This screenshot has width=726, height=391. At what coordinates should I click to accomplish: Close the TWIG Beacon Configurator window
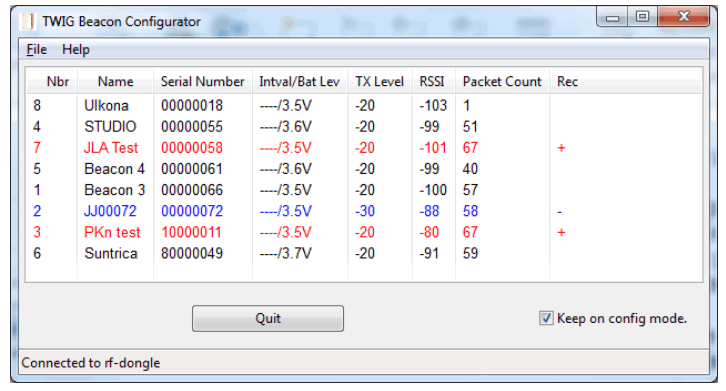(683, 17)
